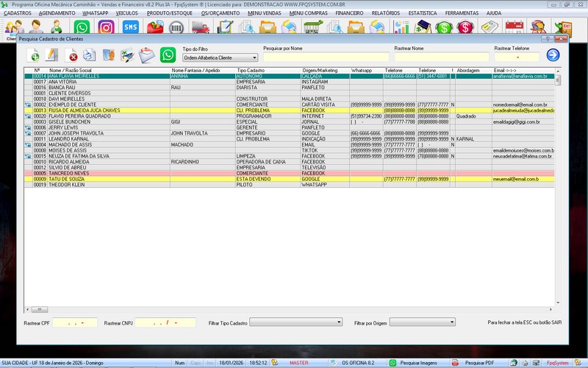
Task: Open WhatsApp from the main toolbar
Action: (x=82, y=27)
